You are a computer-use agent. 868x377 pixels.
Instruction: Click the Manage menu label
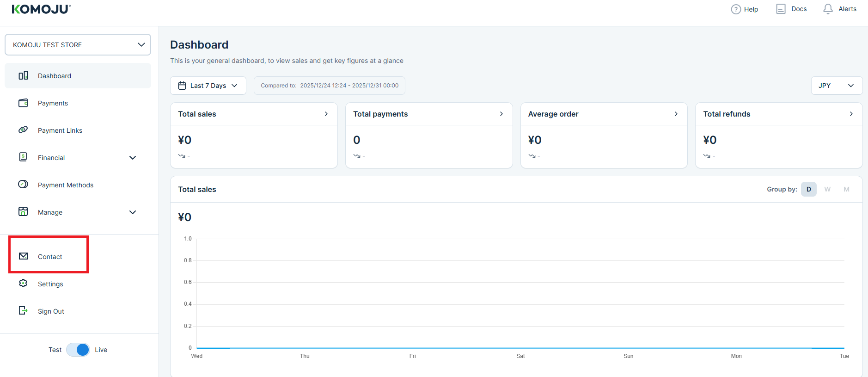pyautogui.click(x=50, y=212)
